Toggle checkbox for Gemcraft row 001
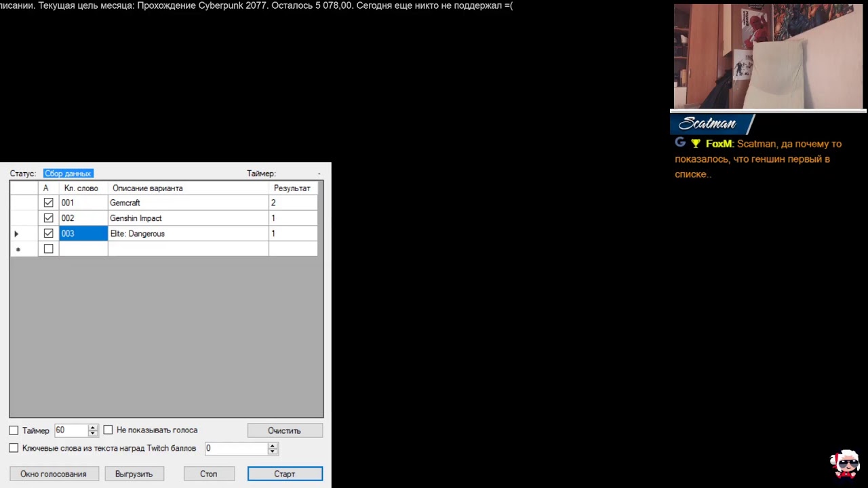The width and height of the screenshot is (868, 488). pyautogui.click(x=48, y=203)
